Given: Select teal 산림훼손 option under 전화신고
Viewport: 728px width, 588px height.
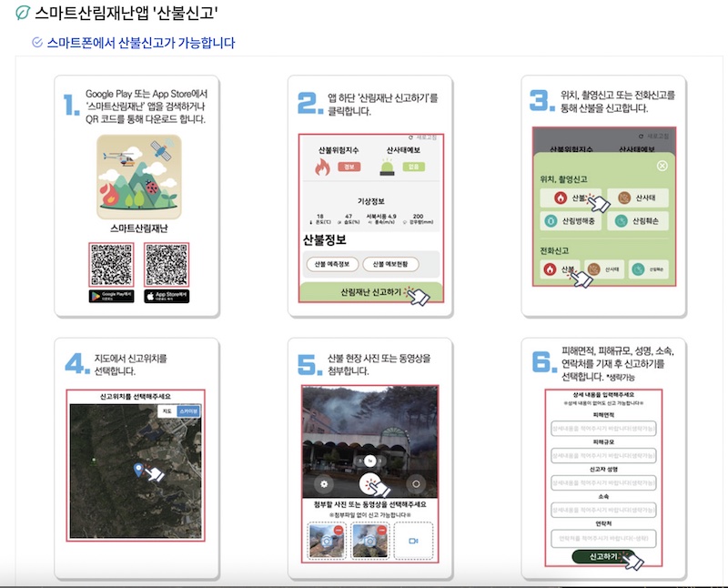Looking at the screenshot, I should 649,269.
